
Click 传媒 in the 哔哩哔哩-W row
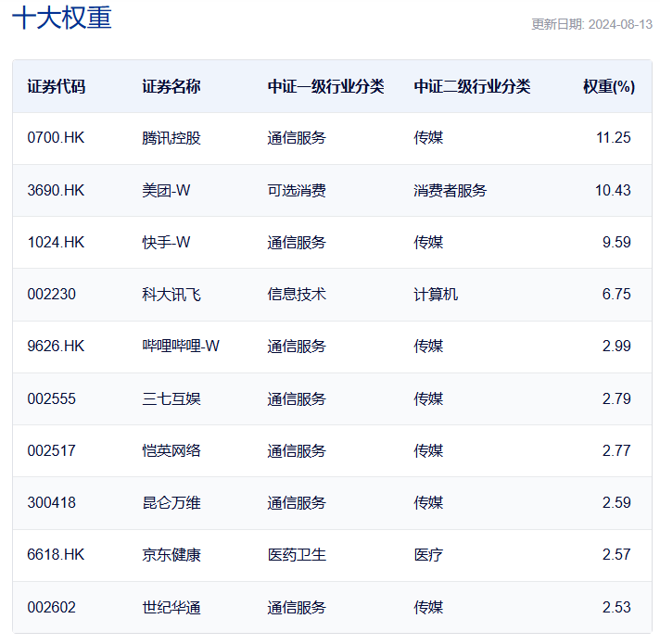coord(428,347)
